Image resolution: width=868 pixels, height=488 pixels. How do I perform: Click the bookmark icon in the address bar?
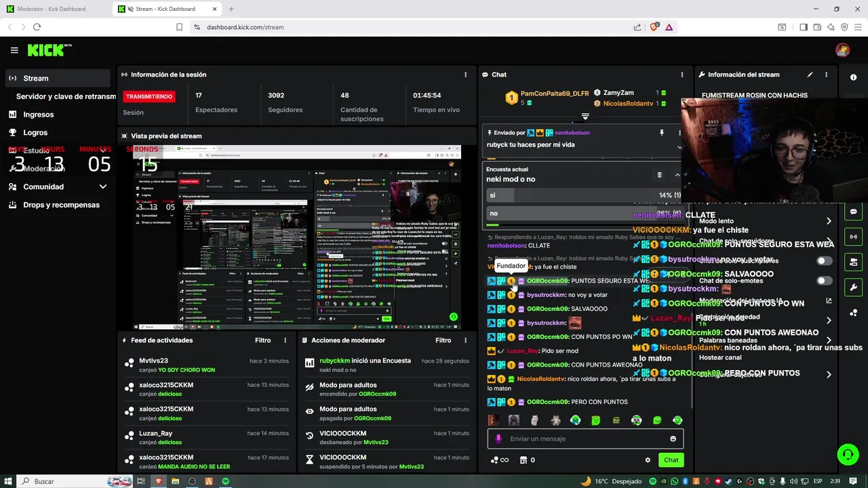click(179, 27)
